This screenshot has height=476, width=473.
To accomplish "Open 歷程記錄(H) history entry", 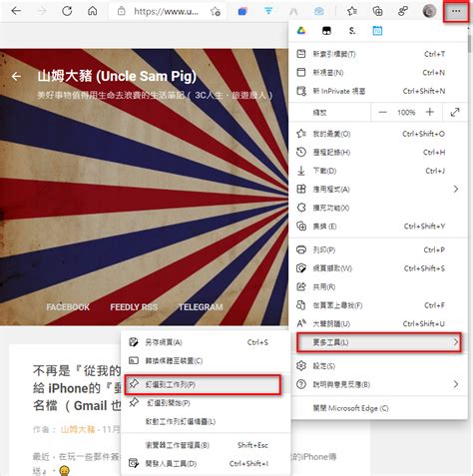I will [378, 153].
